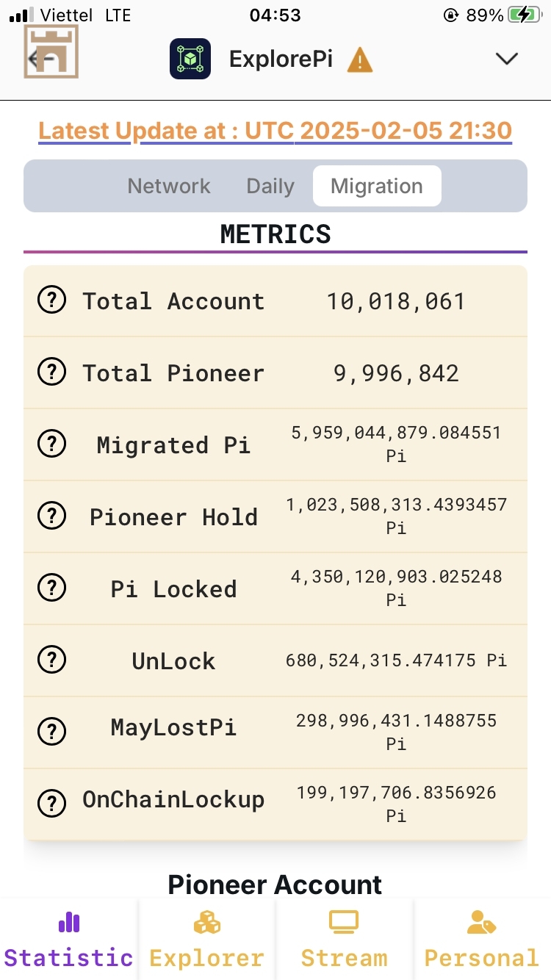551x980 pixels.
Task: Open the Stream section
Action: click(345, 940)
